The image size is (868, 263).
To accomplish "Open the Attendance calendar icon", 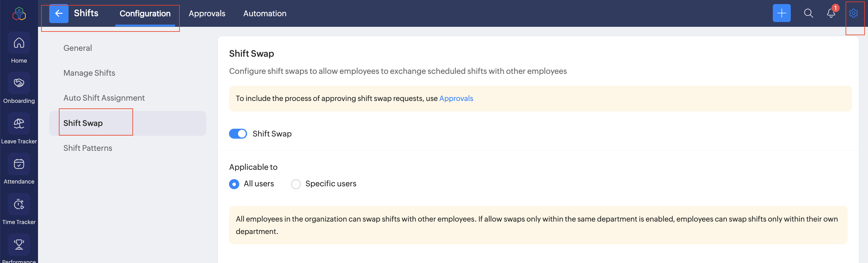I will [19, 164].
